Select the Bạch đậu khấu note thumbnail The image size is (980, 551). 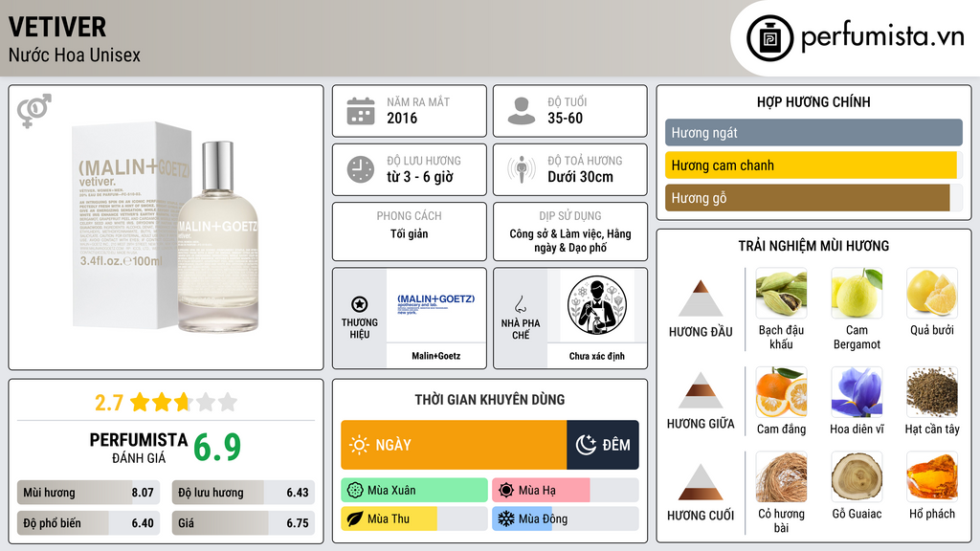pyautogui.click(x=781, y=293)
